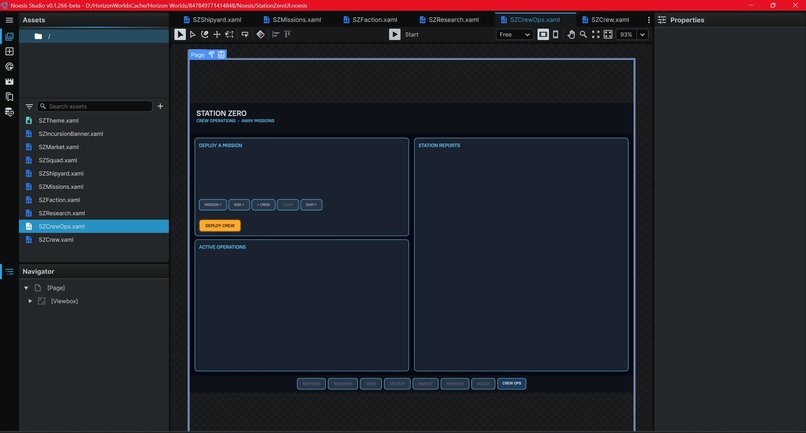The height and width of the screenshot is (433, 806).
Task: Open the data sources sidebar icon
Action: click(x=9, y=112)
